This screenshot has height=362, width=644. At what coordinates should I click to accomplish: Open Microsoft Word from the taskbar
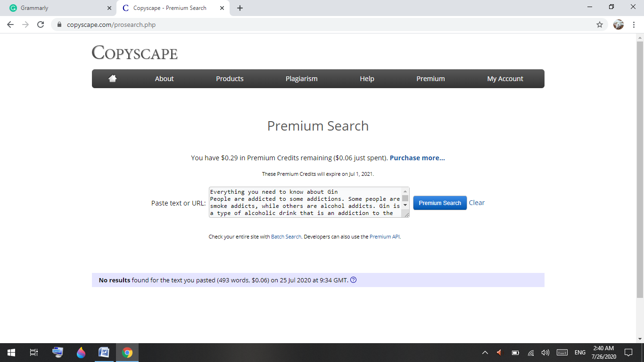coord(104,353)
